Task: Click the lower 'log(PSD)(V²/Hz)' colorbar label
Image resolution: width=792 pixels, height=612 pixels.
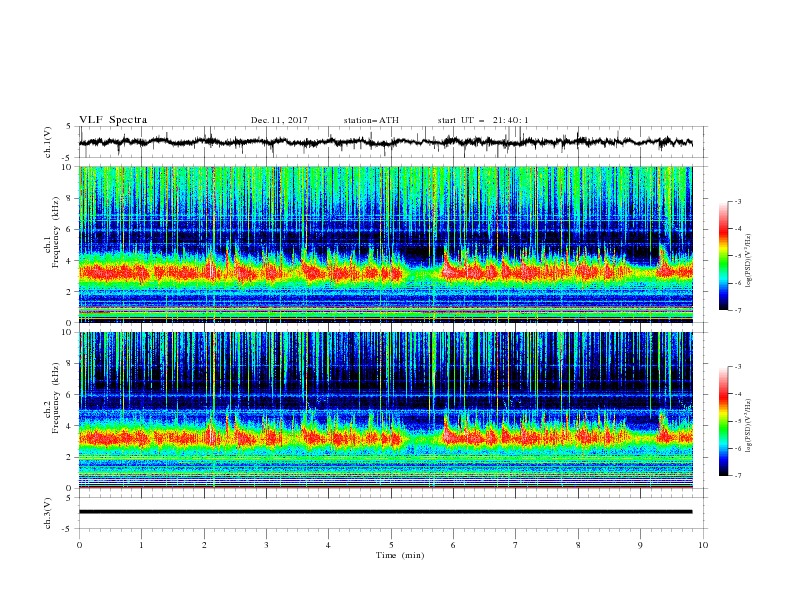Action: tap(748, 425)
